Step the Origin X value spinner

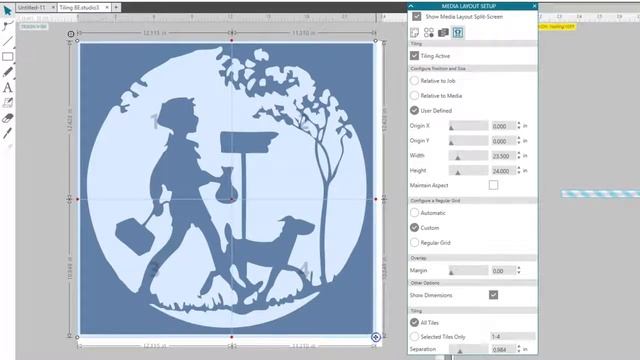click(519, 126)
